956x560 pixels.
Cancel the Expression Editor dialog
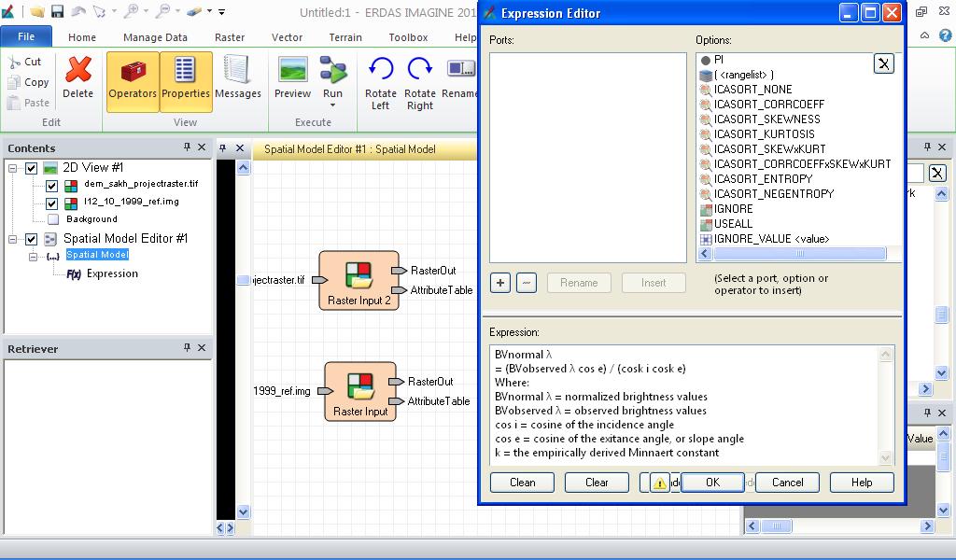(x=788, y=483)
